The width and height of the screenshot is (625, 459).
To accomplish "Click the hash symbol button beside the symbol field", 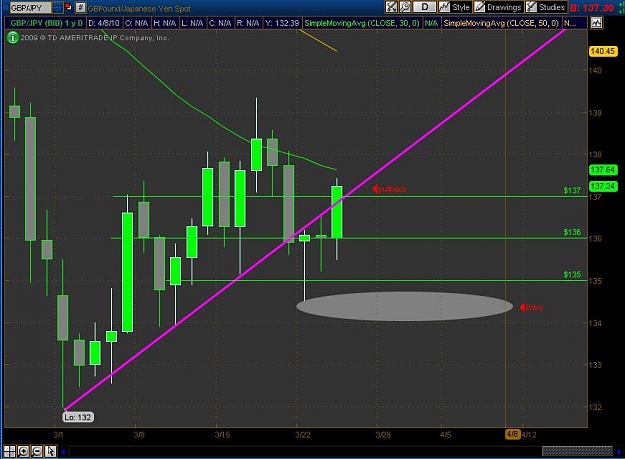I will coord(81,7).
